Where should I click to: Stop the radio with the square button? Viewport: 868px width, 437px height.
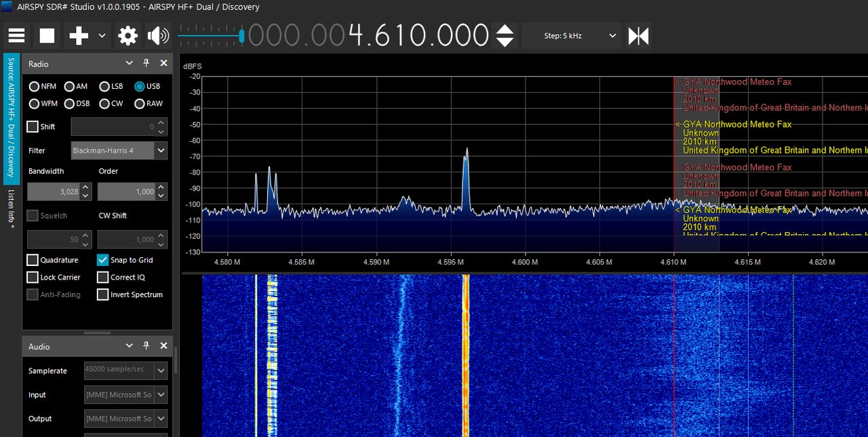(47, 35)
